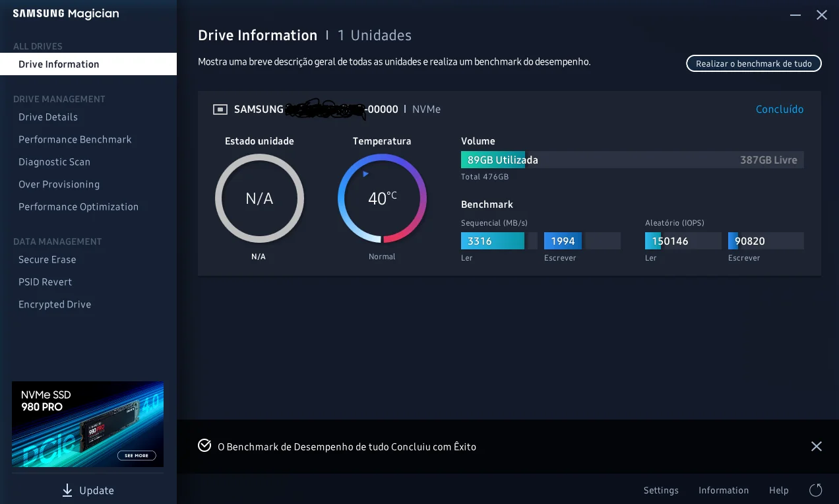Click the Sequencial (MB/s) label
This screenshot has height=504, width=839.
point(494,223)
